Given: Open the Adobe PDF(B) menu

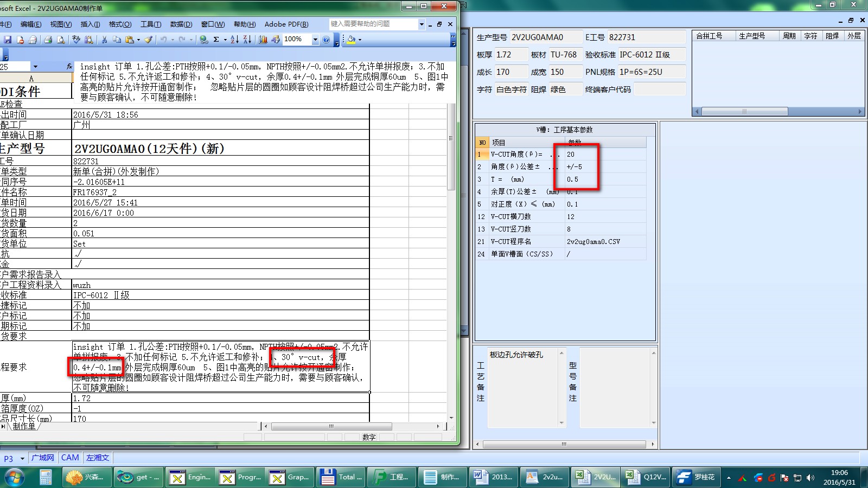Looking at the screenshot, I should coord(286,24).
